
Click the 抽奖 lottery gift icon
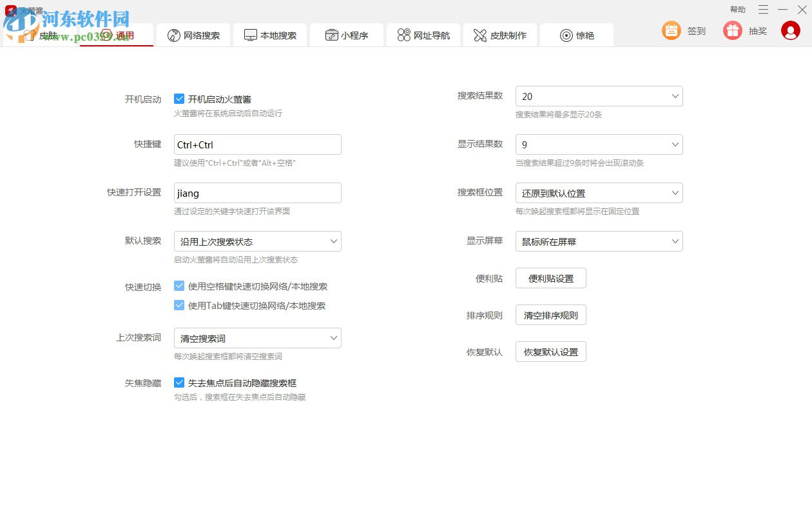[732, 30]
